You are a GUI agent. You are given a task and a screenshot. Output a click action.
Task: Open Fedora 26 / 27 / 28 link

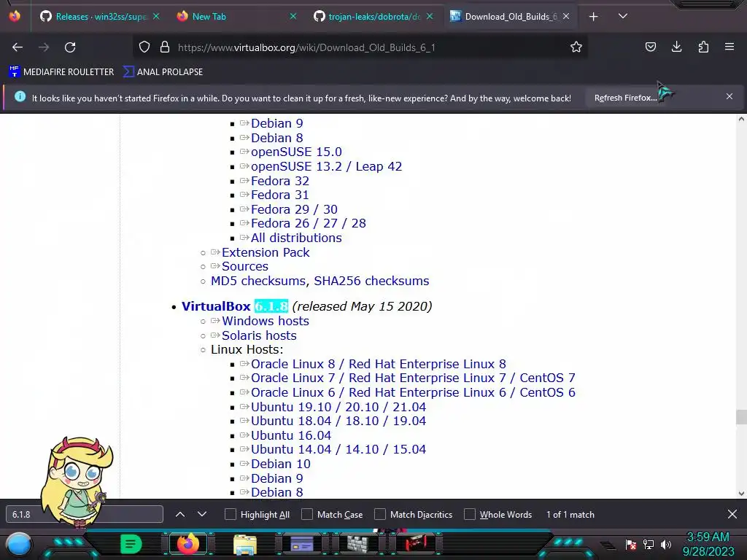pyautogui.click(x=309, y=223)
